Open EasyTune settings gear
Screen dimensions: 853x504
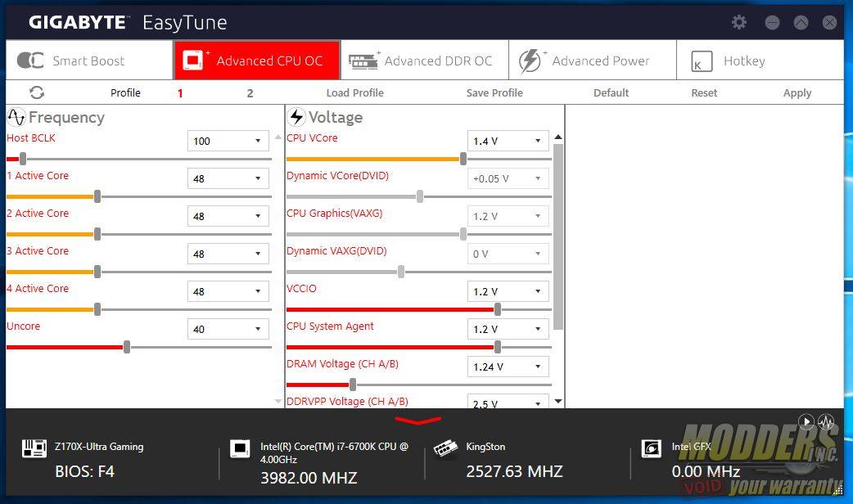[738, 22]
